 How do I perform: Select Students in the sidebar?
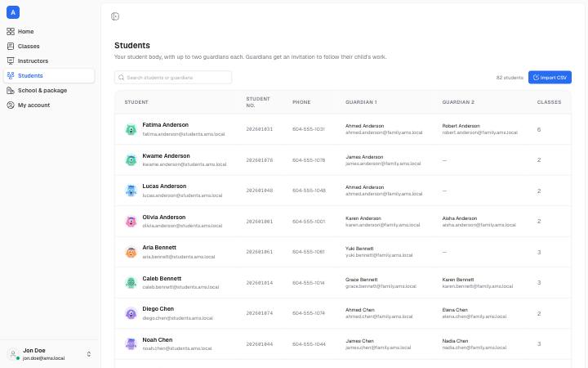(x=49, y=75)
